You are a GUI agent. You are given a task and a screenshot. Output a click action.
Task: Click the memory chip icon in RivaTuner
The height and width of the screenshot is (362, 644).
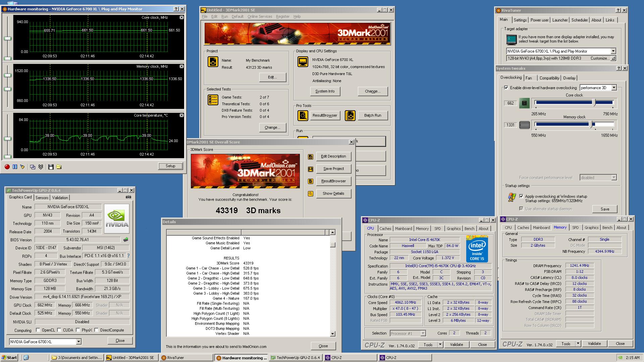(524, 125)
